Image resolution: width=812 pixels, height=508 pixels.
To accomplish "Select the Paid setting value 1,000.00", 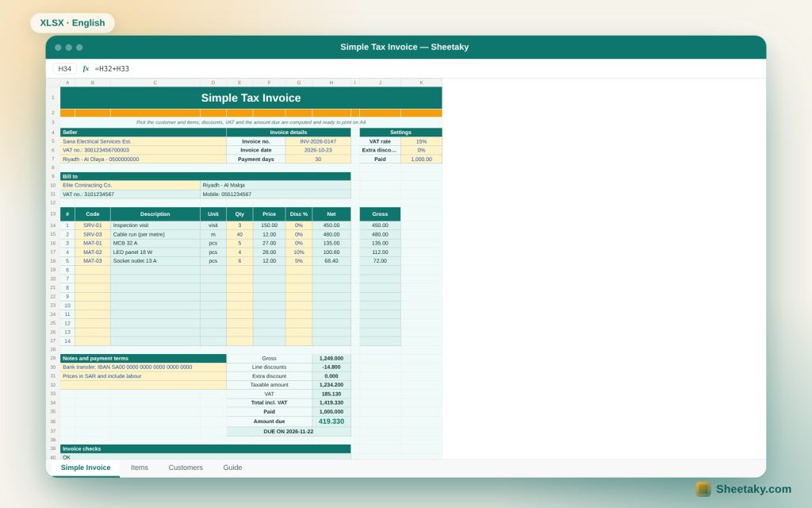I will click(421, 159).
